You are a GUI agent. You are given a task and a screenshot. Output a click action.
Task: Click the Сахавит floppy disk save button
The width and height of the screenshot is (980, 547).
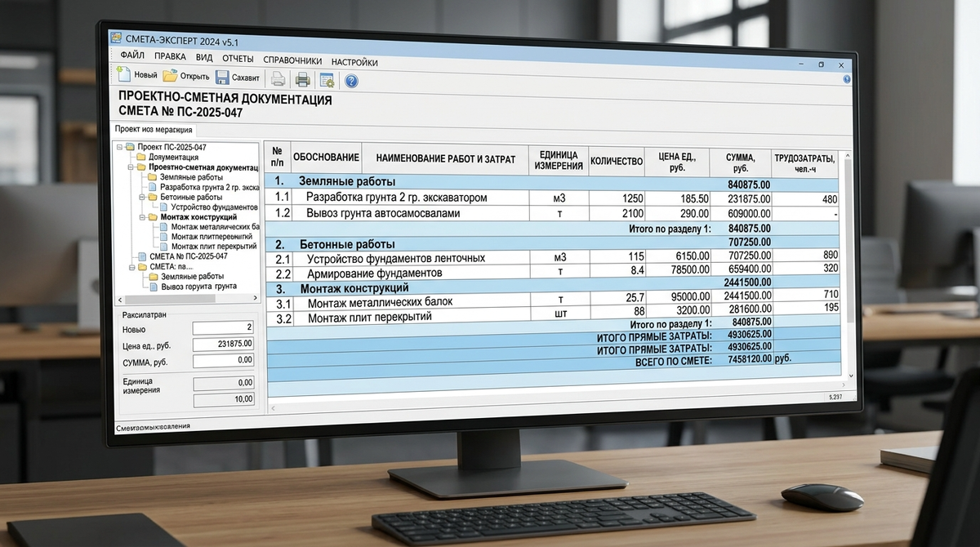coord(237,78)
